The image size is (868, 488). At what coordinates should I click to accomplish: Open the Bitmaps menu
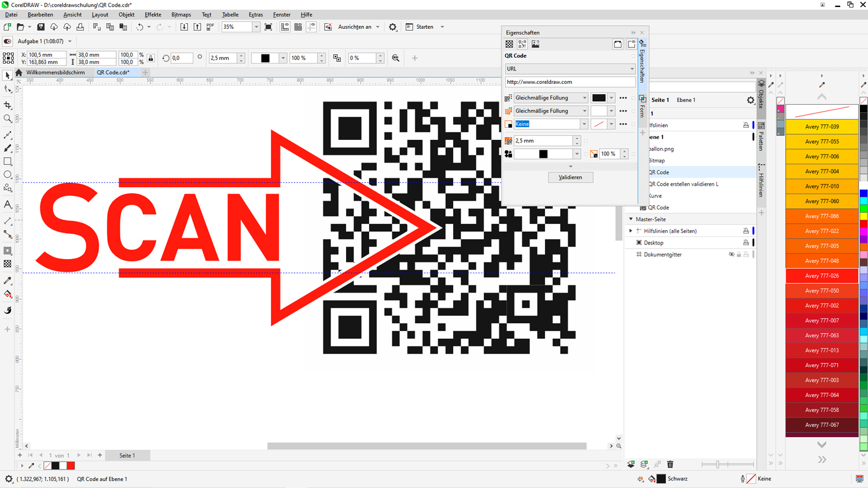pos(181,14)
